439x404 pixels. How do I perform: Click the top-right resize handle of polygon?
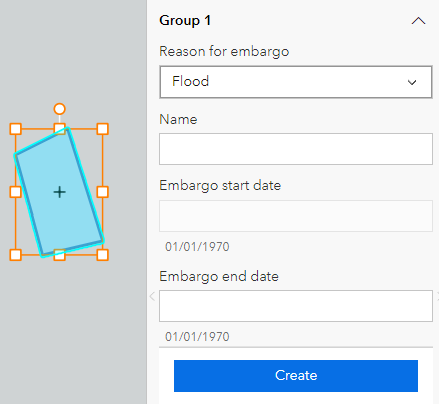(103, 129)
